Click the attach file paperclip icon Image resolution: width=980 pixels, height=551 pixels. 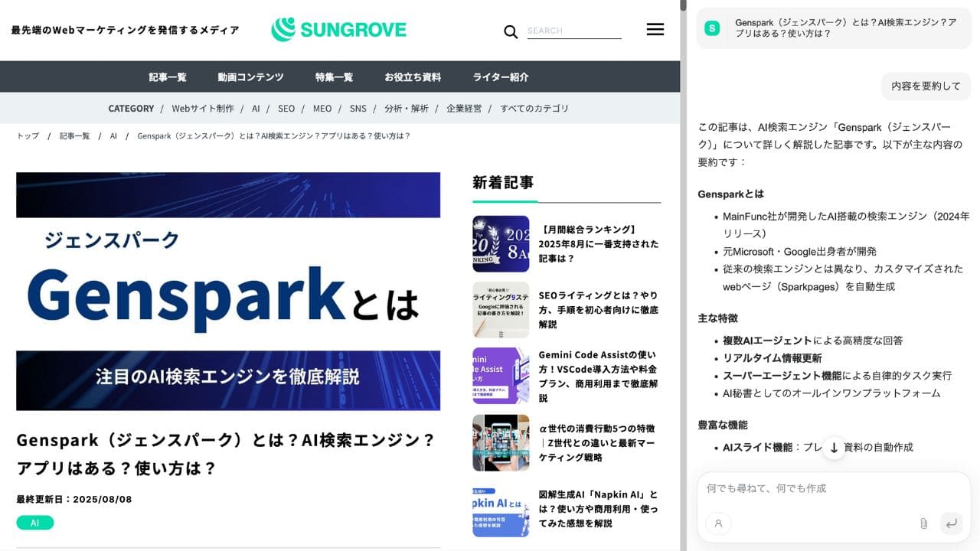[x=923, y=523]
